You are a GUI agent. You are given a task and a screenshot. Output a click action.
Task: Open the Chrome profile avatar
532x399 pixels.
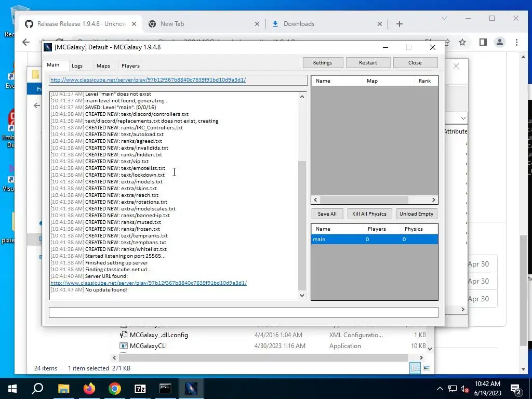499,42
